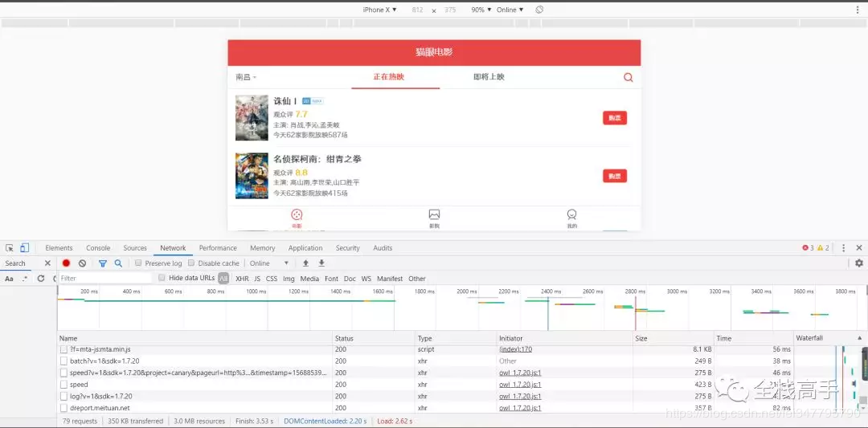Viewport: 868px width, 428px height.
Task: Open owl_1.7.20.js:1 link in dreport.meituan.net row
Action: (520, 408)
